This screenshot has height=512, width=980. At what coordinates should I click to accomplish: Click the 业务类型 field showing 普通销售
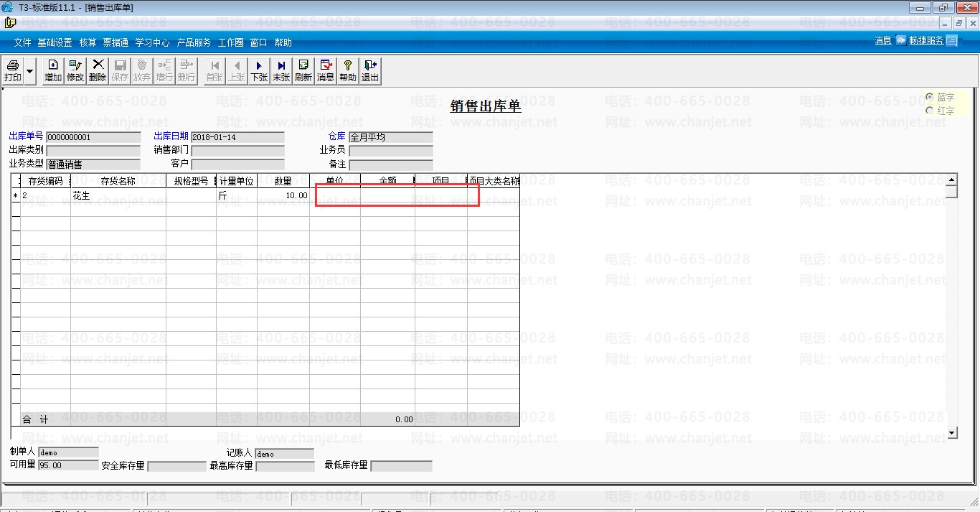coord(93,164)
